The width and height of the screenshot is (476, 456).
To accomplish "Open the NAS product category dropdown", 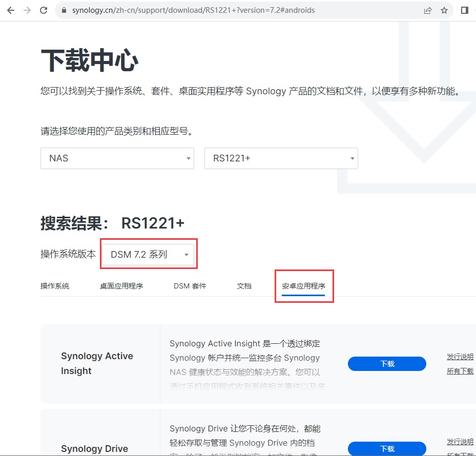I will 117,158.
